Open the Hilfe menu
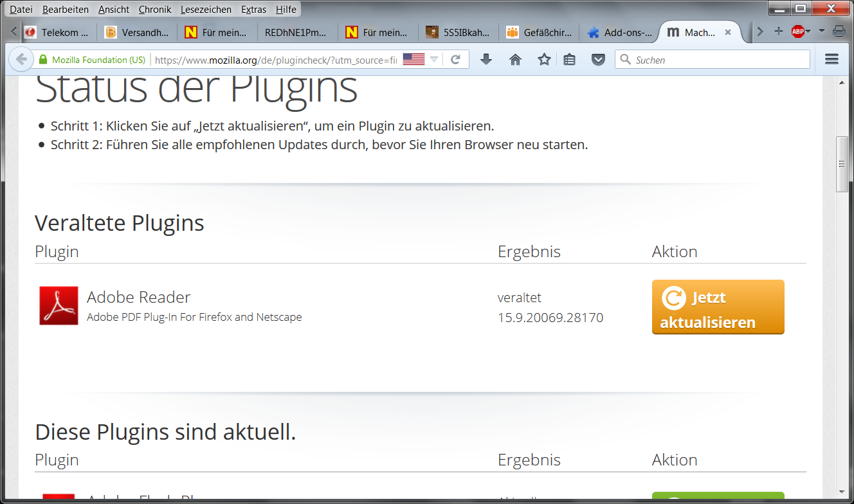Image resolution: width=854 pixels, height=504 pixels. click(x=286, y=10)
